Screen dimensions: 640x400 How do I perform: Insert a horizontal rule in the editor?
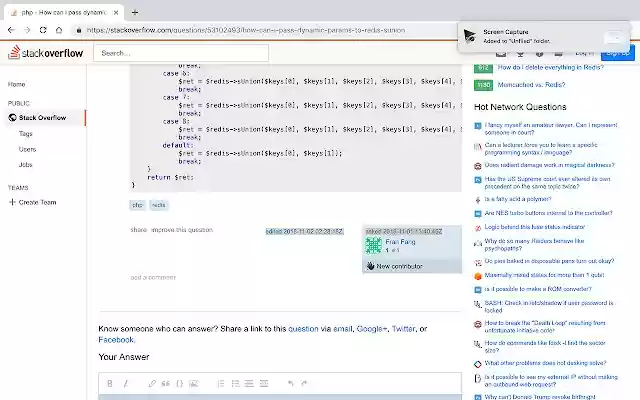pyautogui.click(x=264, y=383)
